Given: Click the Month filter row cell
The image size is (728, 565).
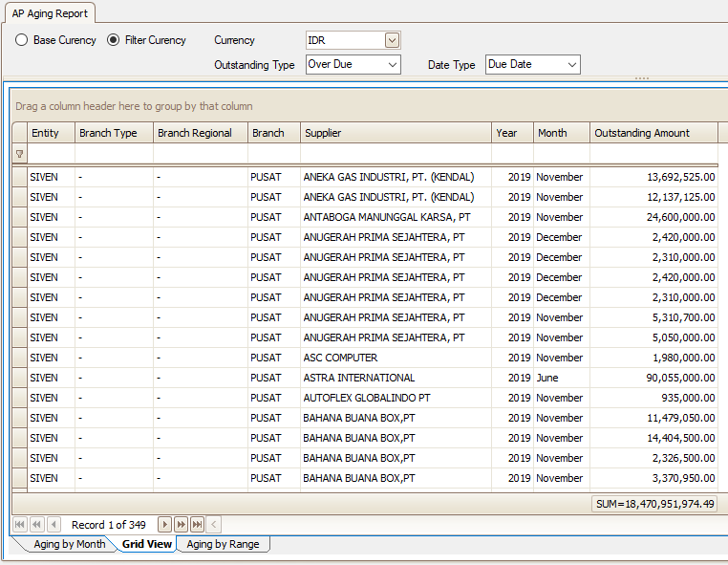Looking at the screenshot, I should pyautogui.click(x=562, y=154).
